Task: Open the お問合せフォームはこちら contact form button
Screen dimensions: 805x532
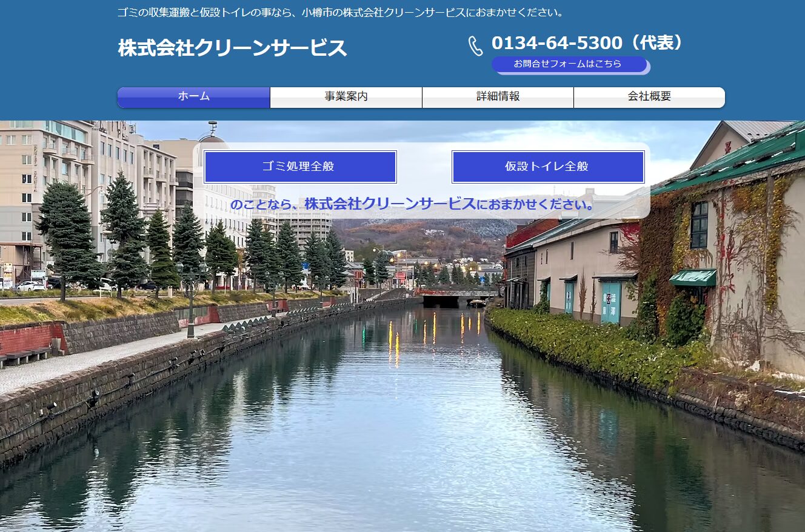Action: point(568,64)
